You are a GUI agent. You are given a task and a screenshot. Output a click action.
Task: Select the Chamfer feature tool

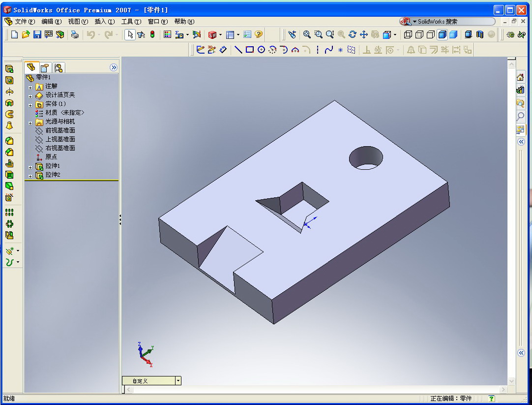pos(9,152)
